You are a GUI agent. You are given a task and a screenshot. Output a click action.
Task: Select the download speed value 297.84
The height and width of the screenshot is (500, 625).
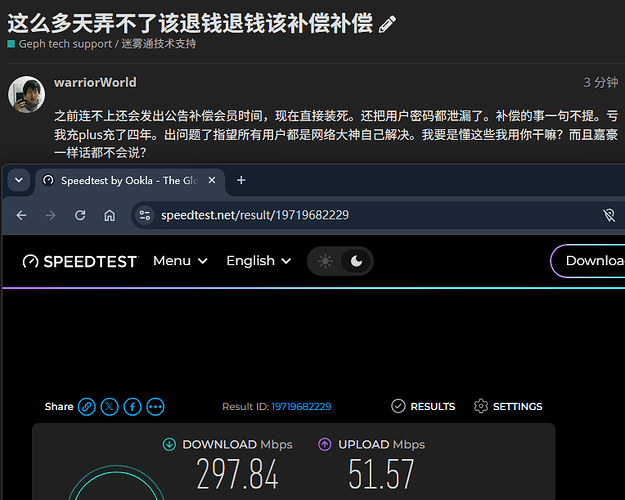(237, 474)
